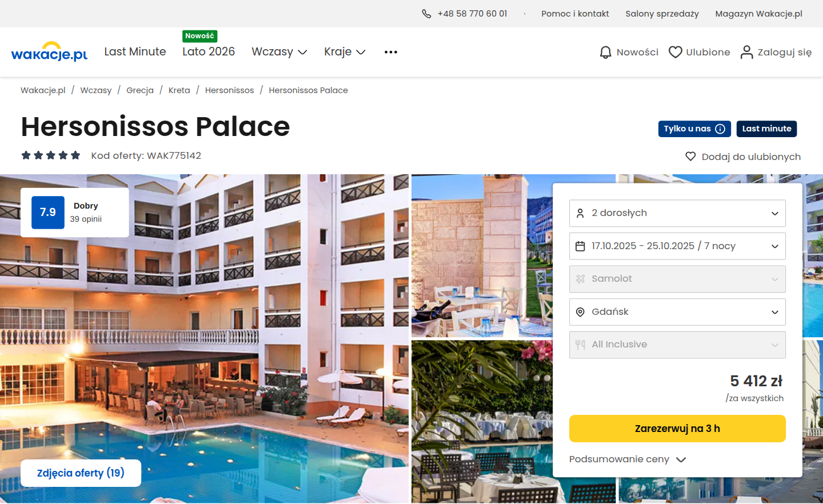Viewport: 823px width, 504px height.
Task: Click the wakacje.pl logo
Action: click(x=49, y=51)
